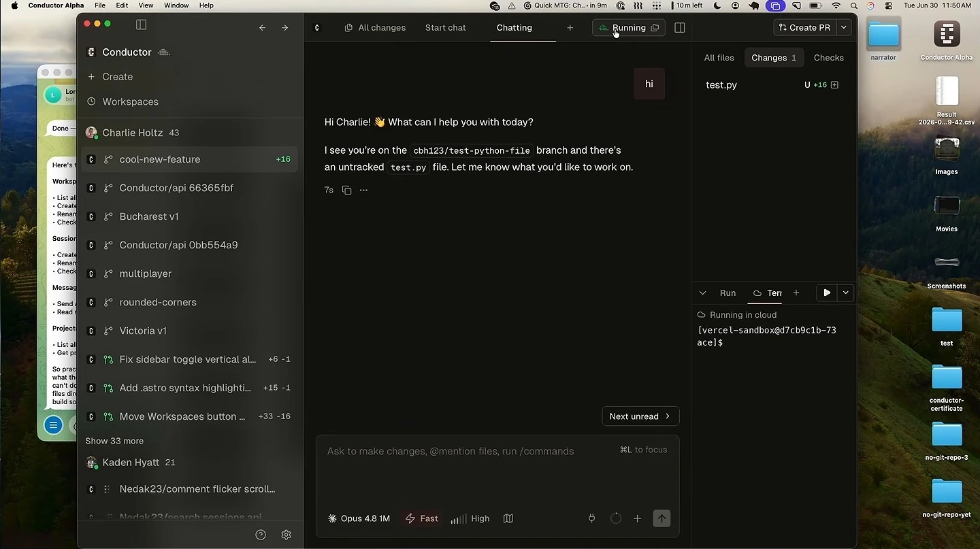Open more options for the greeting message
Image resolution: width=980 pixels, height=549 pixels.
[363, 190]
